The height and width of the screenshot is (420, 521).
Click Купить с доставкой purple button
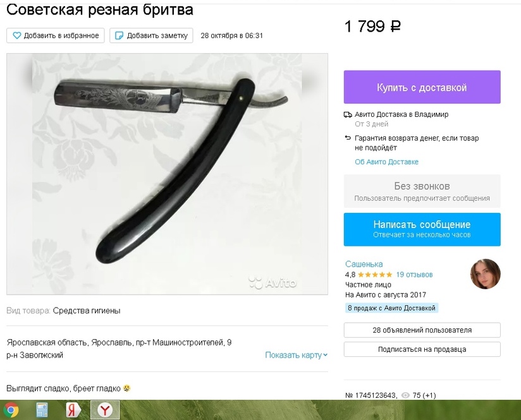pos(422,87)
